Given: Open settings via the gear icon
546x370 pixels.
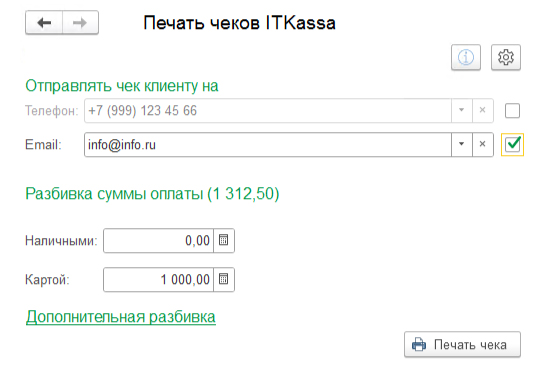Looking at the screenshot, I should (506, 57).
